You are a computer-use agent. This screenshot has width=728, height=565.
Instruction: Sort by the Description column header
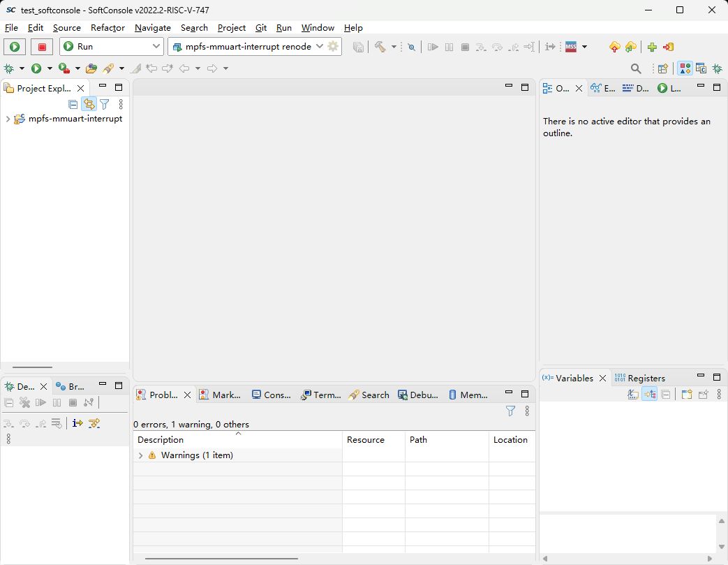pos(238,439)
